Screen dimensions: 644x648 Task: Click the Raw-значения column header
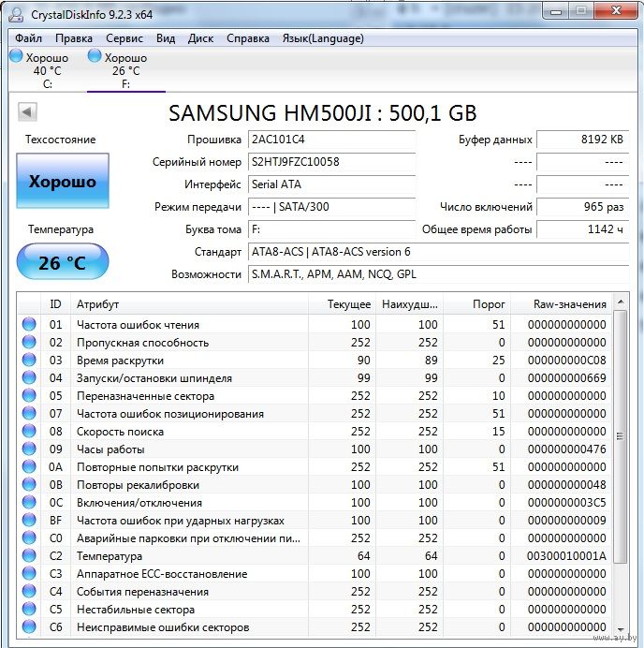(561, 304)
